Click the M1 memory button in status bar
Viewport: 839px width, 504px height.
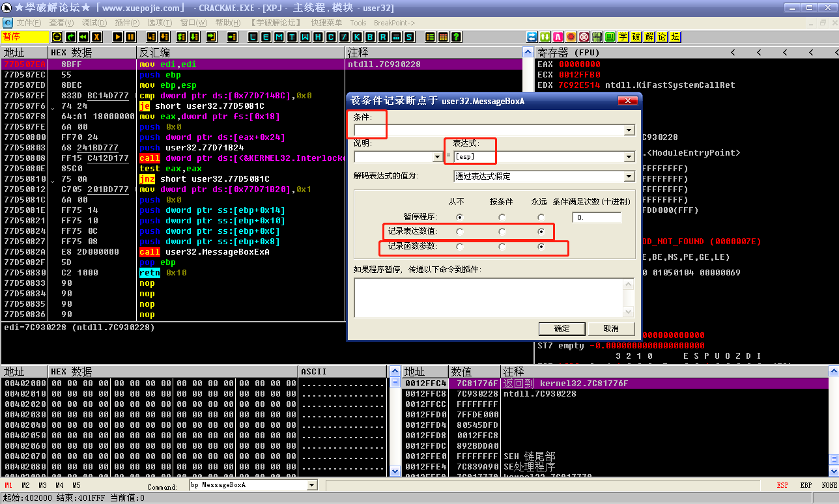tap(8, 485)
